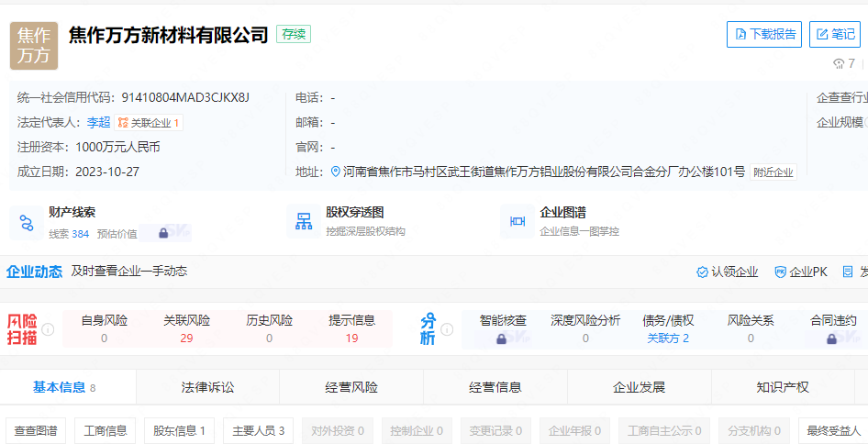
Task: Open 历史风险 with count 0
Action: (x=269, y=328)
